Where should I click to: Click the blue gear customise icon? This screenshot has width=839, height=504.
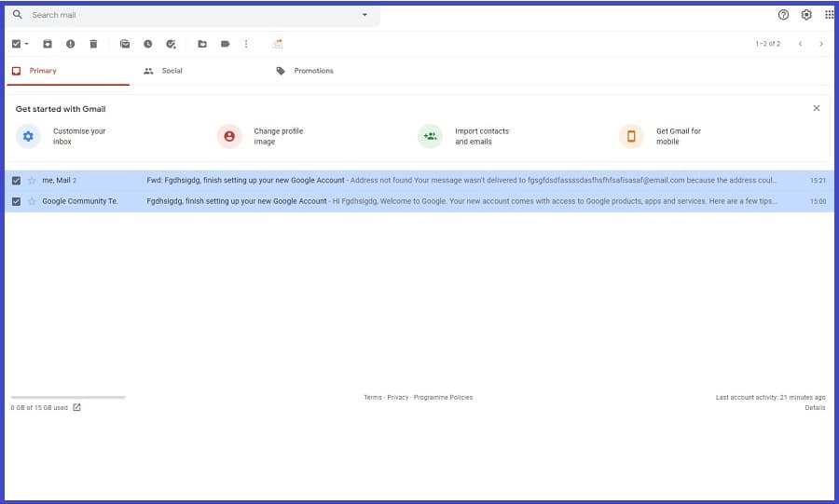click(28, 136)
